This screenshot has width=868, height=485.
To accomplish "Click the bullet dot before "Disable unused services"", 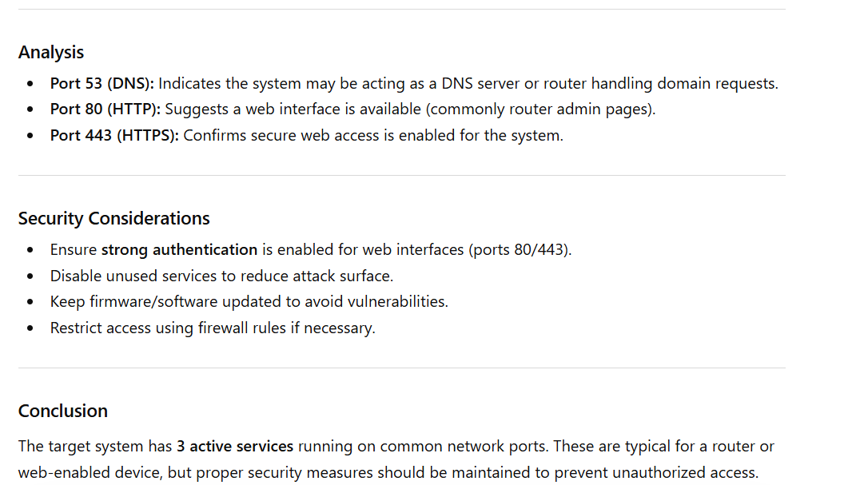I will (x=30, y=276).
